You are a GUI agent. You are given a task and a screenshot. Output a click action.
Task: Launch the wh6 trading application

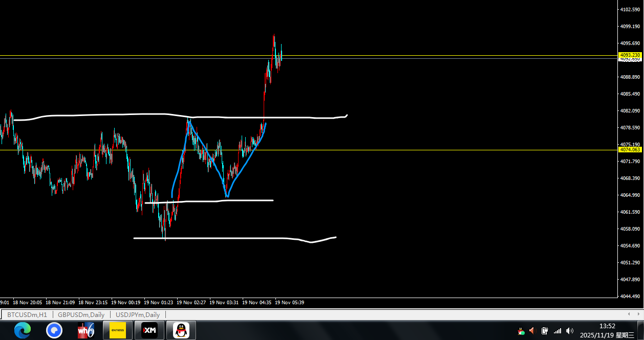(x=85, y=330)
